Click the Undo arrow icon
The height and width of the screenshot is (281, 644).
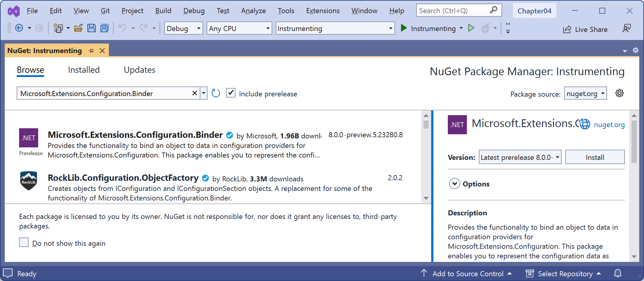[x=123, y=28]
